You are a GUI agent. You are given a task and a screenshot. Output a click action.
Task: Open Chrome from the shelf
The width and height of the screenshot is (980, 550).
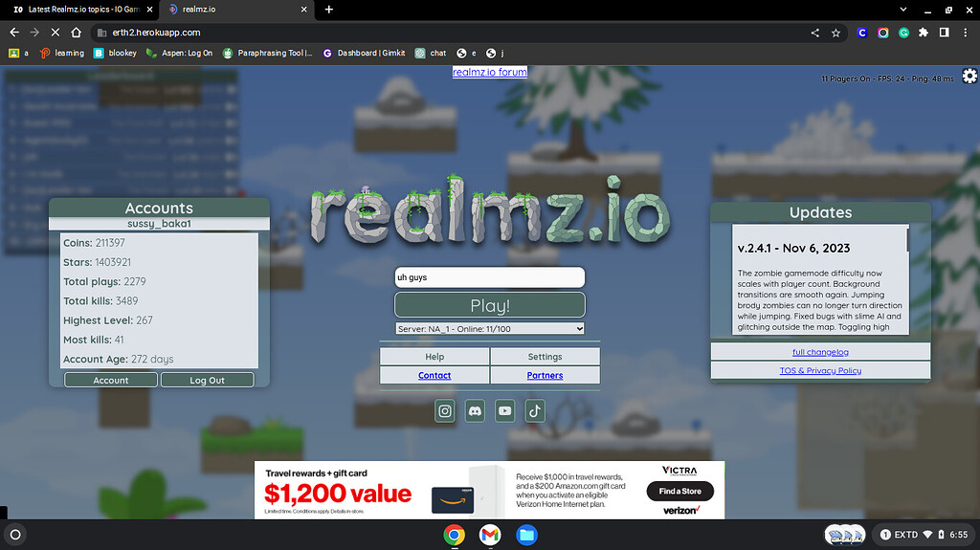455,535
